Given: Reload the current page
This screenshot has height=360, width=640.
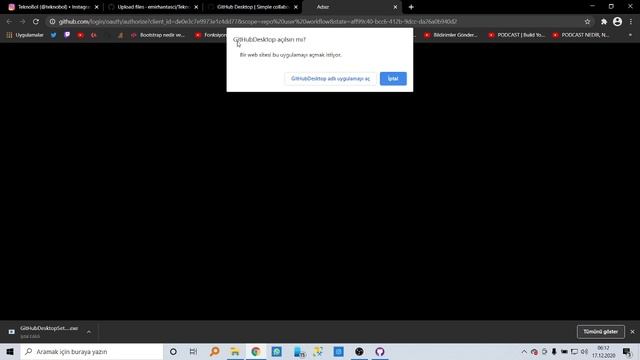Looking at the screenshot, I should 36,22.
